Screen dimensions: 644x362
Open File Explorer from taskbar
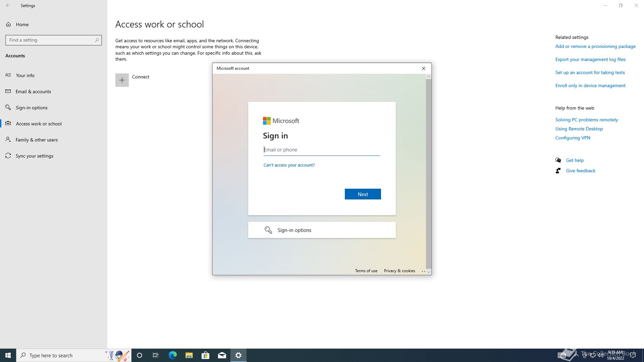click(189, 355)
